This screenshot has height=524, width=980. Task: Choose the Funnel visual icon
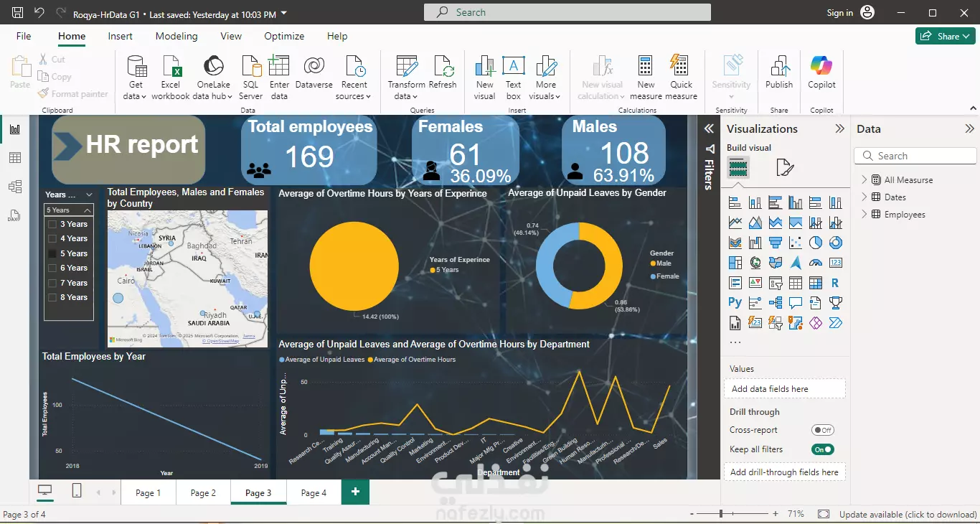click(x=775, y=243)
